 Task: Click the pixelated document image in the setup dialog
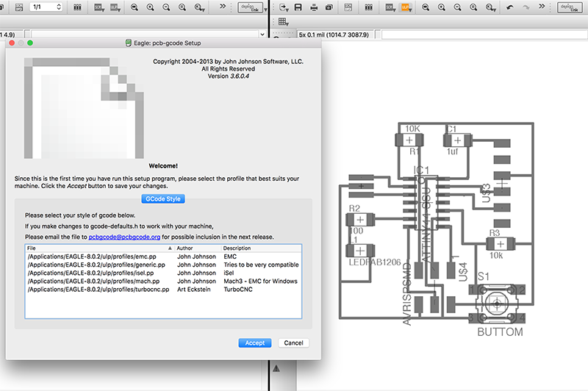pos(84,108)
